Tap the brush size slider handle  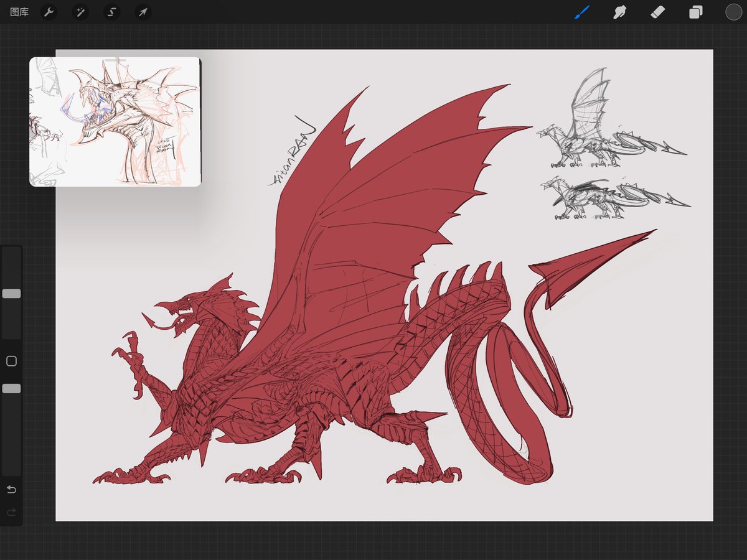(11, 292)
